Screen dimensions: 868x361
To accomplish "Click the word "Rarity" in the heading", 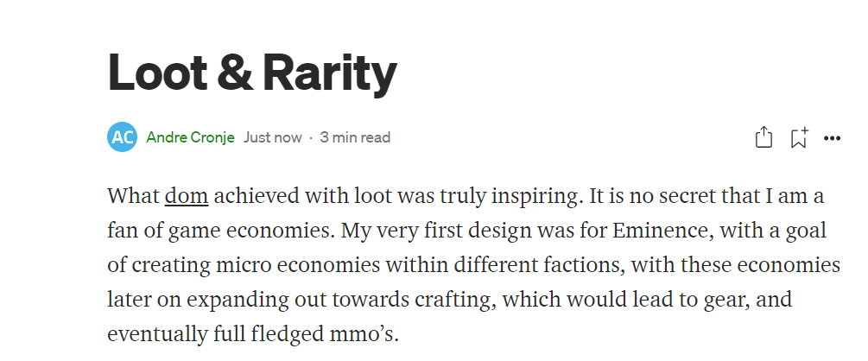I will pyautogui.click(x=329, y=72).
